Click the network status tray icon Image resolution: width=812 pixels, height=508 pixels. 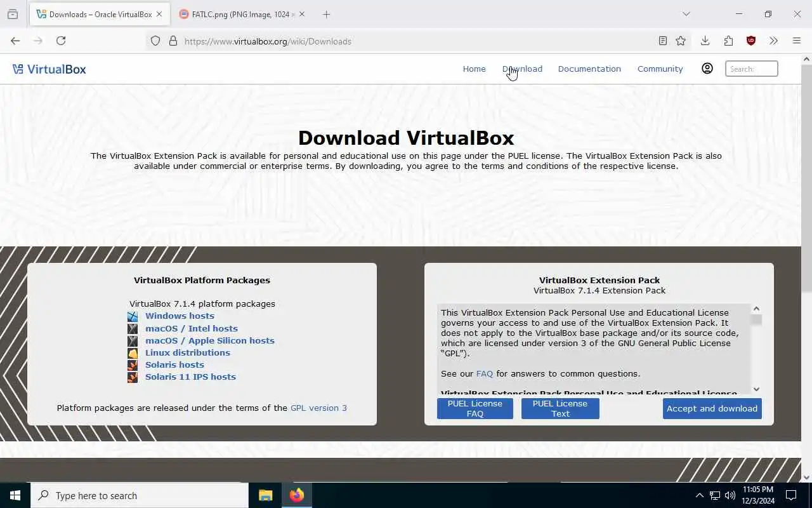[714, 495]
